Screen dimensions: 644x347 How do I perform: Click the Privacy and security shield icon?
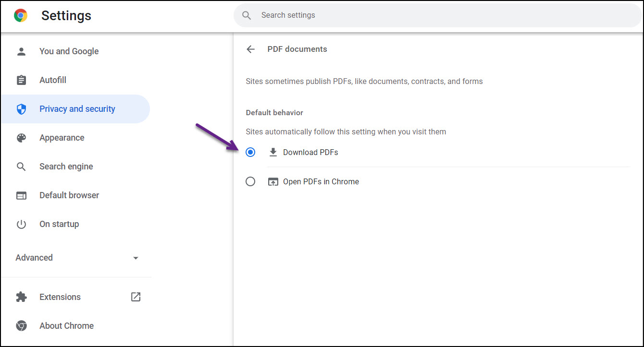(21, 109)
